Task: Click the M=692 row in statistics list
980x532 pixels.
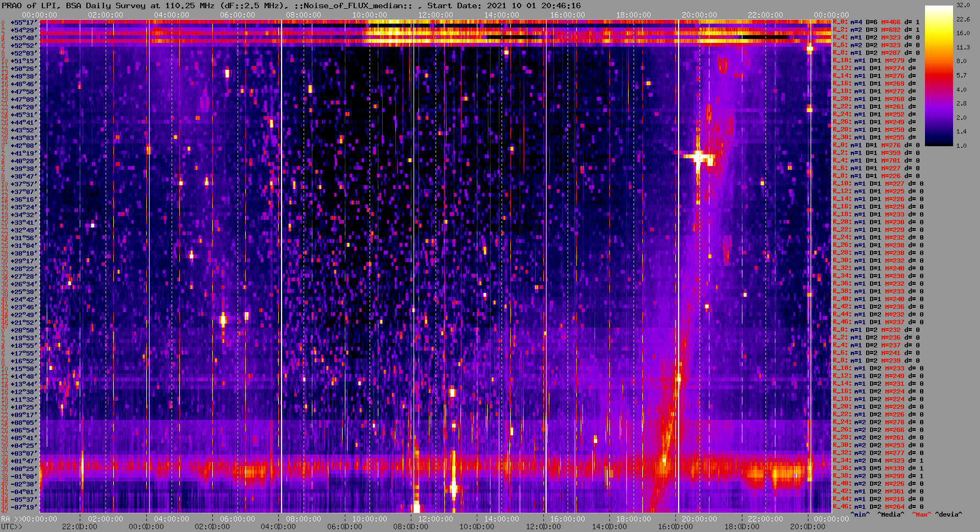Action: point(877,30)
